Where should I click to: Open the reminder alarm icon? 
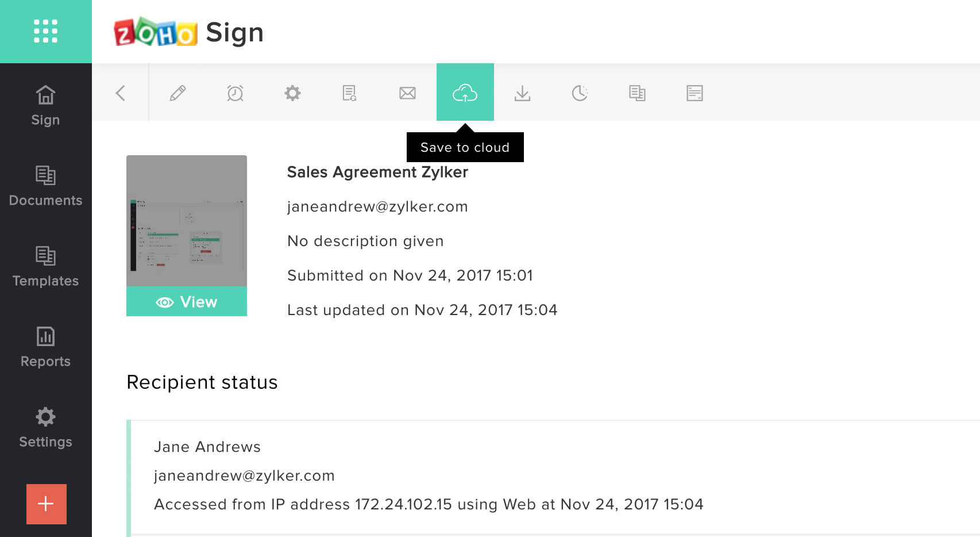coord(236,92)
